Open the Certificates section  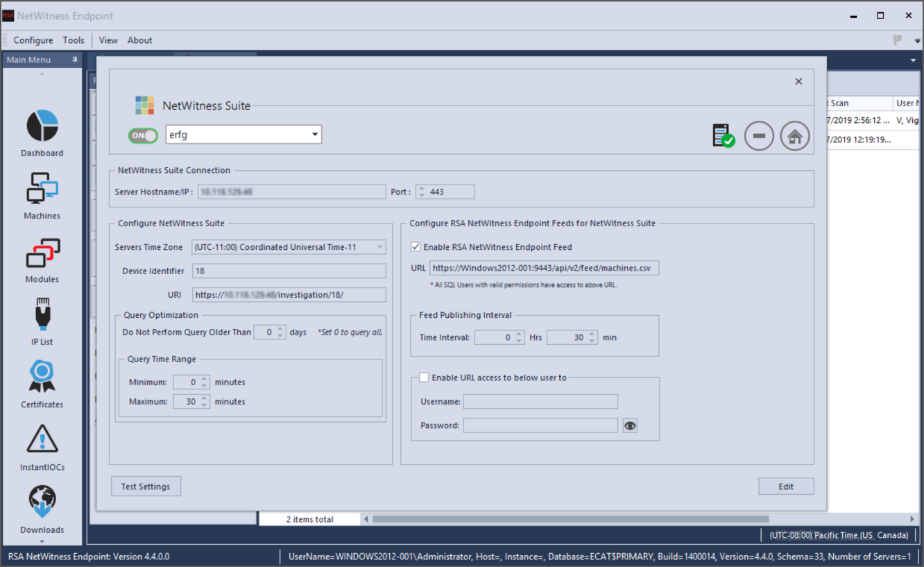(x=42, y=378)
